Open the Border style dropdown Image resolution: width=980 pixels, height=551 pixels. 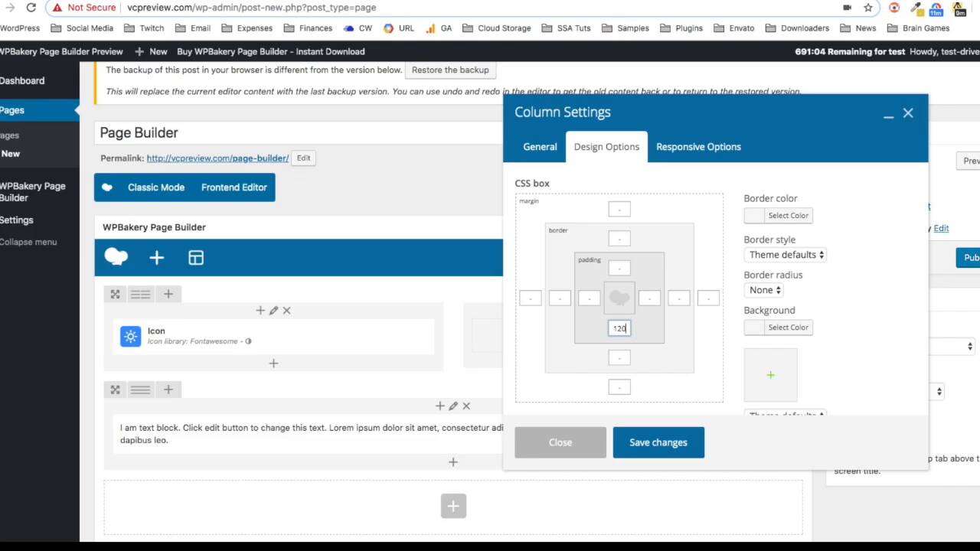(x=785, y=255)
